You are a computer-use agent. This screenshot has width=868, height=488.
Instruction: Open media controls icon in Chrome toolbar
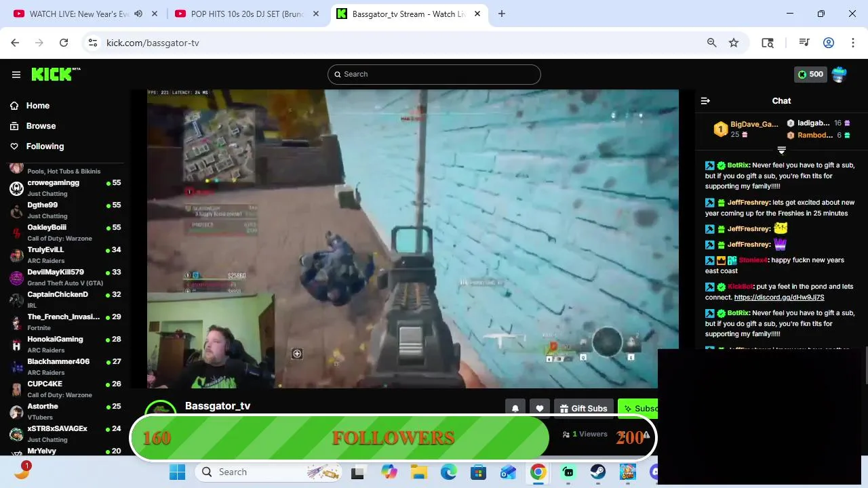[x=804, y=43]
